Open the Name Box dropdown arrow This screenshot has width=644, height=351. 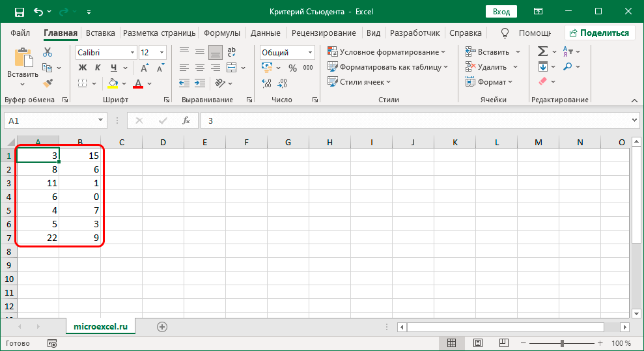coord(100,120)
